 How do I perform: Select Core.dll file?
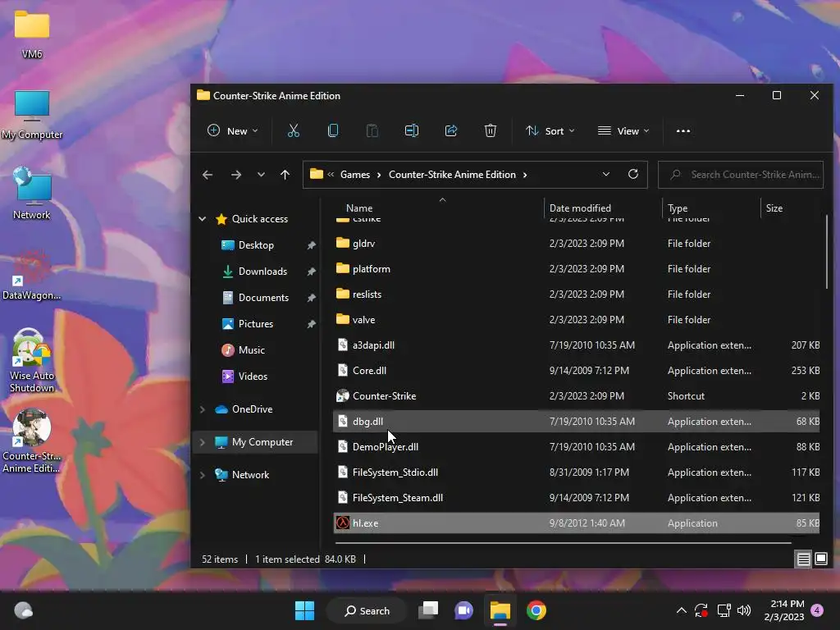tap(577, 371)
